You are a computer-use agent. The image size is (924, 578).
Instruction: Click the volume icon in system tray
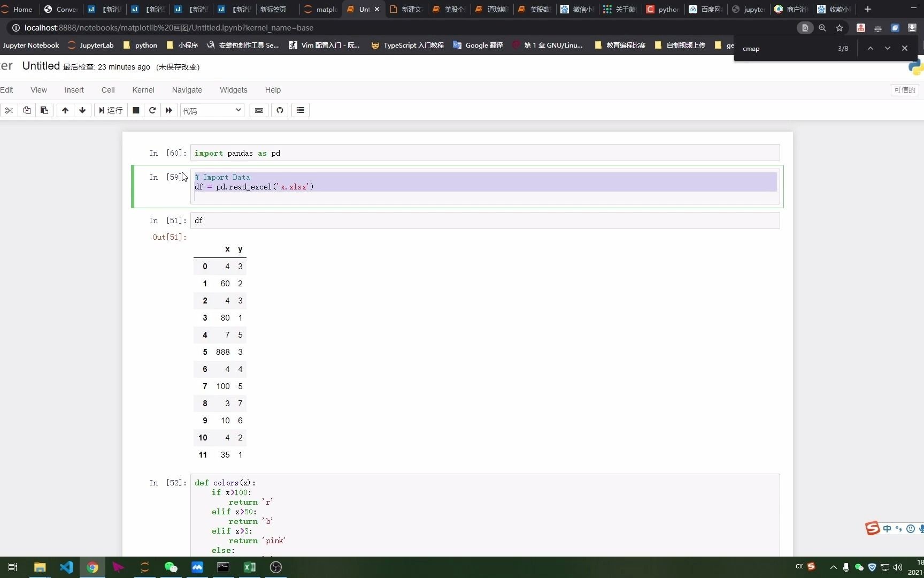coord(898,567)
